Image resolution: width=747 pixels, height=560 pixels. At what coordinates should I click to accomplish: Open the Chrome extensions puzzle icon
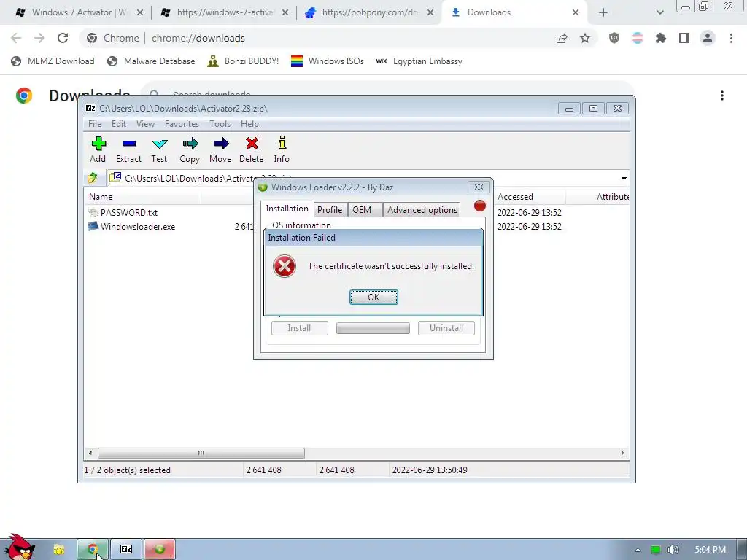coord(661,38)
